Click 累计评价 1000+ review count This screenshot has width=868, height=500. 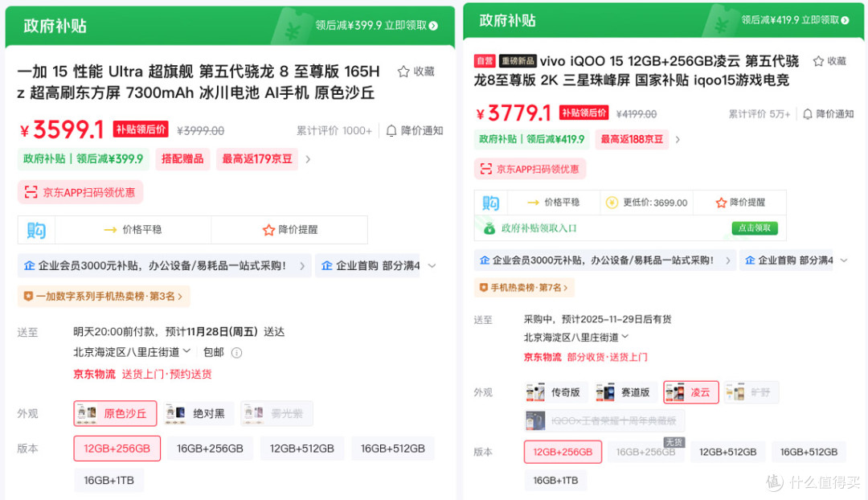click(334, 131)
